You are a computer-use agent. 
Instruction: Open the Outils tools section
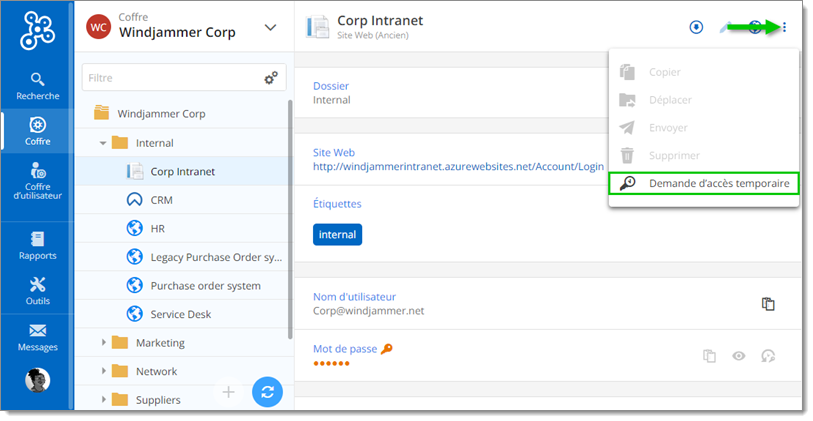(37, 291)
